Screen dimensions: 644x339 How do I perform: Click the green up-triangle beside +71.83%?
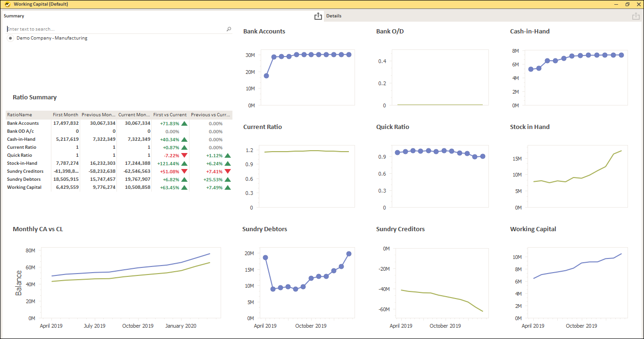(x=184, y=123)
